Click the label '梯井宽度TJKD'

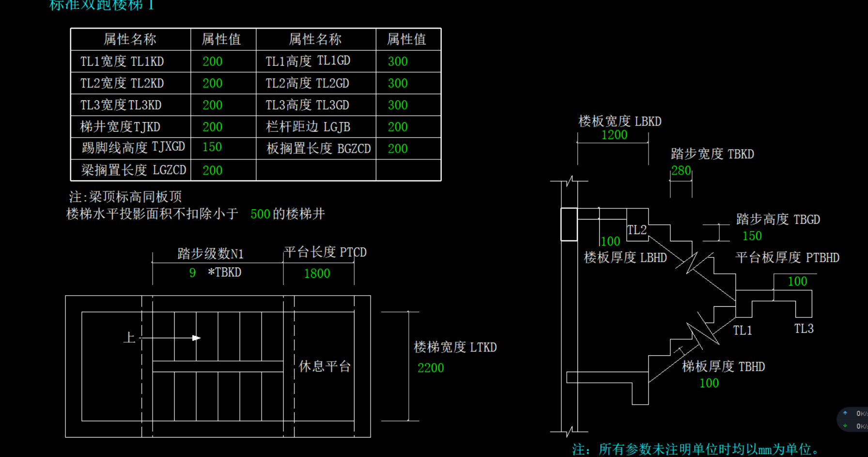coord(120,127)
